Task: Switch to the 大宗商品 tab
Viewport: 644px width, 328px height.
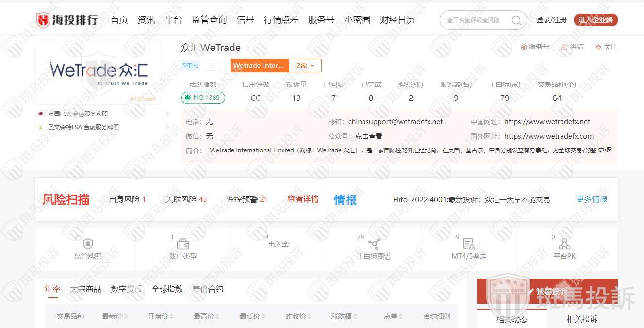Action: (85, 289)
